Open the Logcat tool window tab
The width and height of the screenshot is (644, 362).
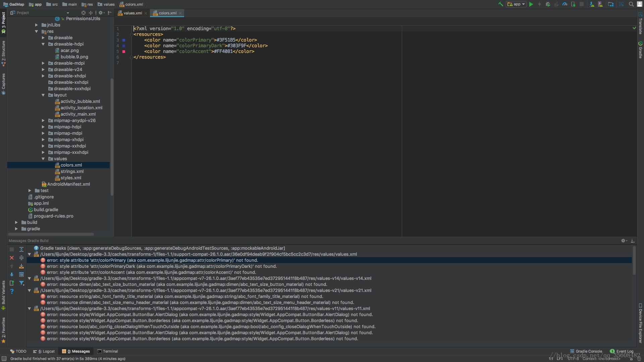[44, 351]
